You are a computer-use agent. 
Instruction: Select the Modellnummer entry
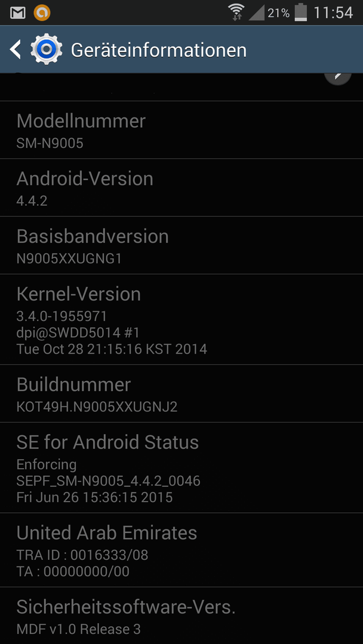click(181, 130)
